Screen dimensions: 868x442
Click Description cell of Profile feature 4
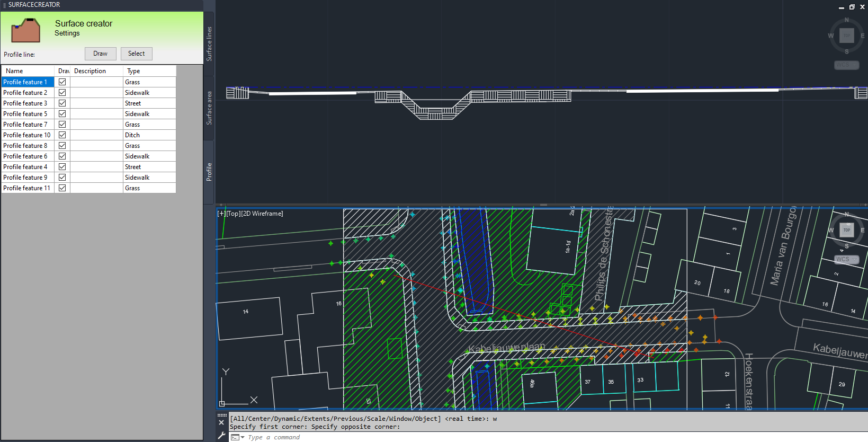97,167
